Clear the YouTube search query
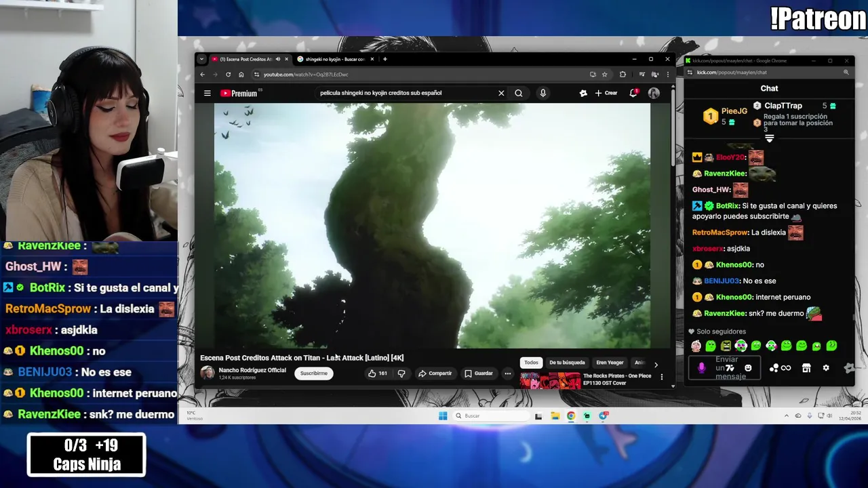The width and height of the screenshot is (868, 488). point(501,94)
